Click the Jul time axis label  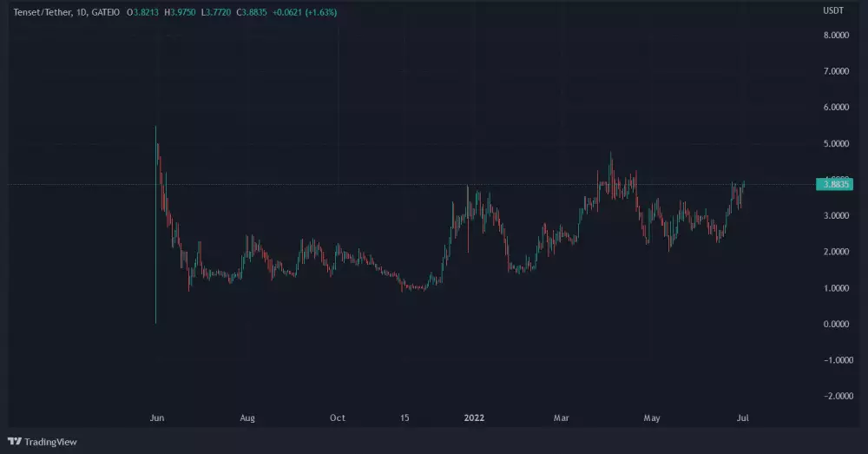(742, 418)
